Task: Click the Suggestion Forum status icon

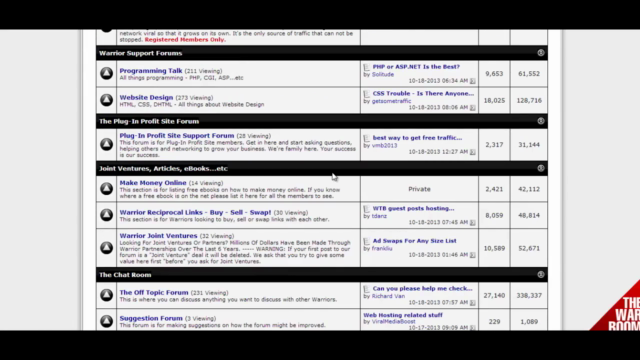Action: [x=107, y=321]
